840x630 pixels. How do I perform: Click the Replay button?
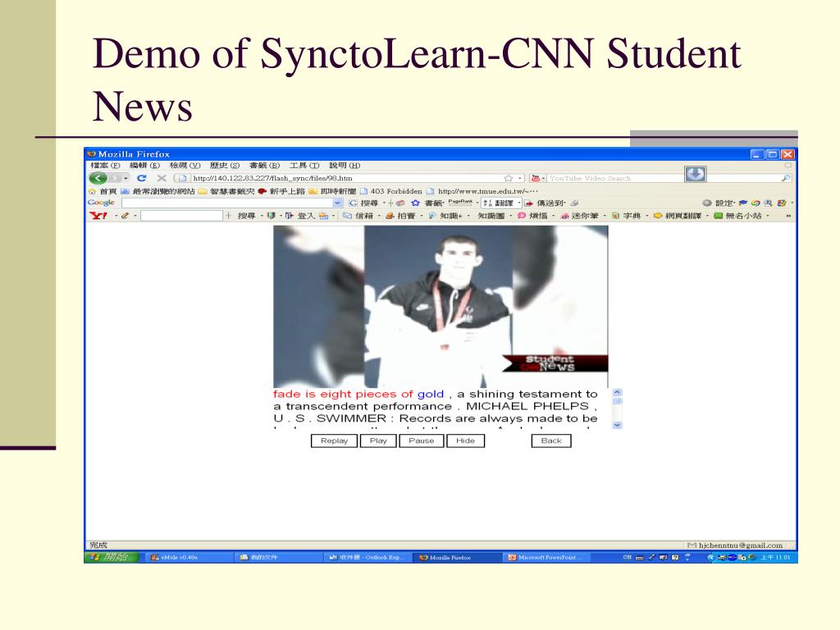[334, 441]
